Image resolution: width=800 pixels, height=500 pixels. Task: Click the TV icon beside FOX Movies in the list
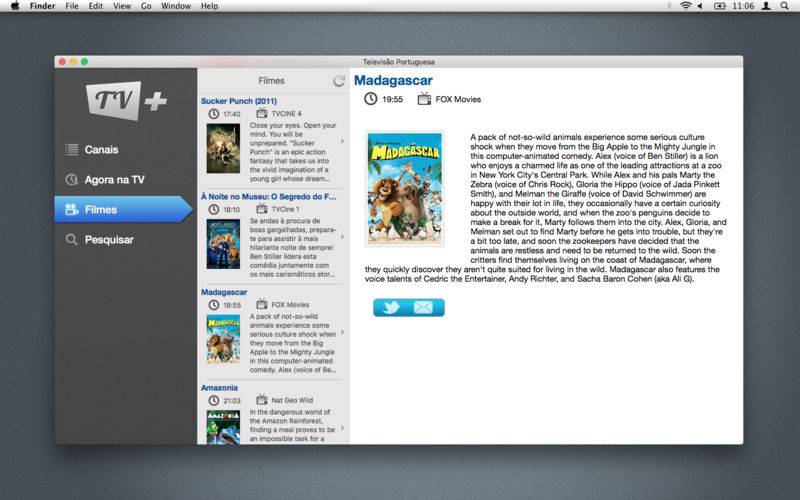[262, 304]
